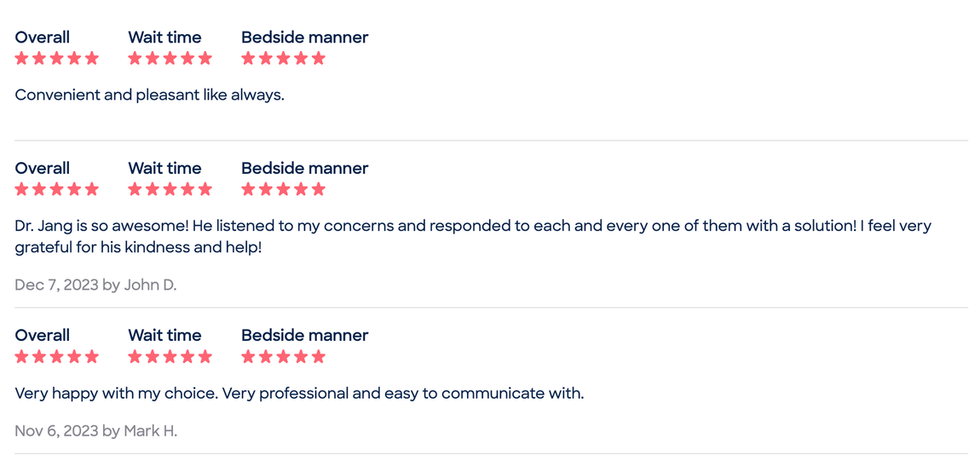Click the 'Dec 7, 2023 by John D.' byline

pyautogui.click(x=95, y=285)
